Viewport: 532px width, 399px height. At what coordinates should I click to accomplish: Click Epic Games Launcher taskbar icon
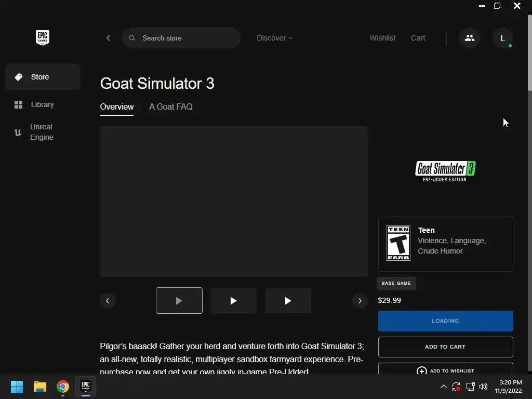click(x=86, y=387)
